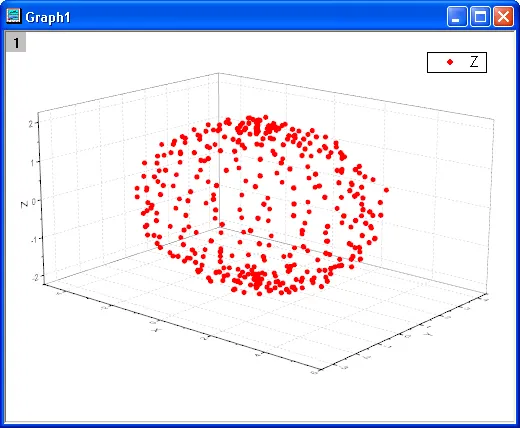Maximize the Graph1 window
The width and height of the screenshot is (520, 428).
480,16
